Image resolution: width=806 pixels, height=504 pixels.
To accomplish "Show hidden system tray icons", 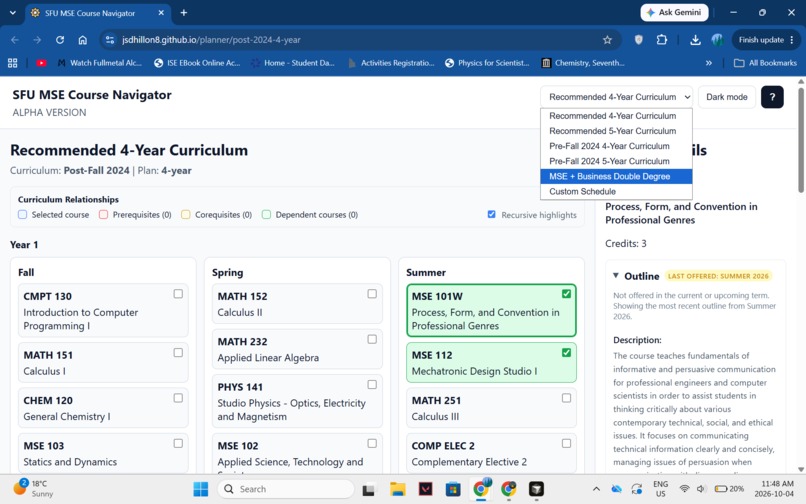I will pyautogui.click(x=596, y=489).
